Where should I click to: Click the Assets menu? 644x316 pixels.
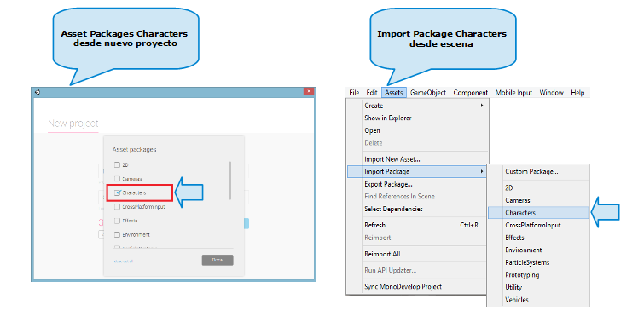click(394, 93)
